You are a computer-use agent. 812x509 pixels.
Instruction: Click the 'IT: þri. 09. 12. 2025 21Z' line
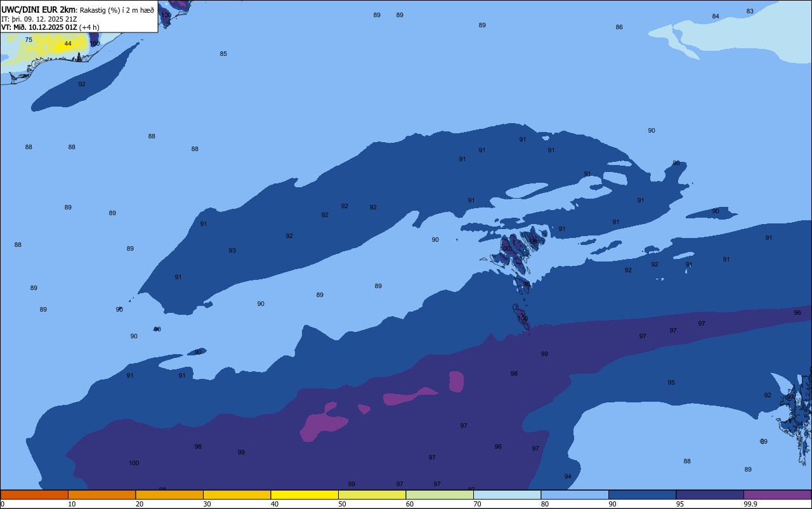[39, 19]
